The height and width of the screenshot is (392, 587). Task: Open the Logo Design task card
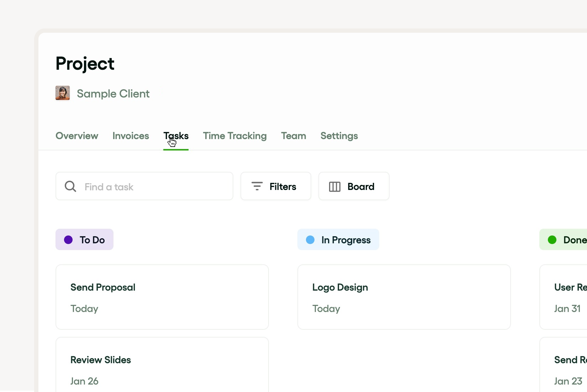click(x=404, y=297)
